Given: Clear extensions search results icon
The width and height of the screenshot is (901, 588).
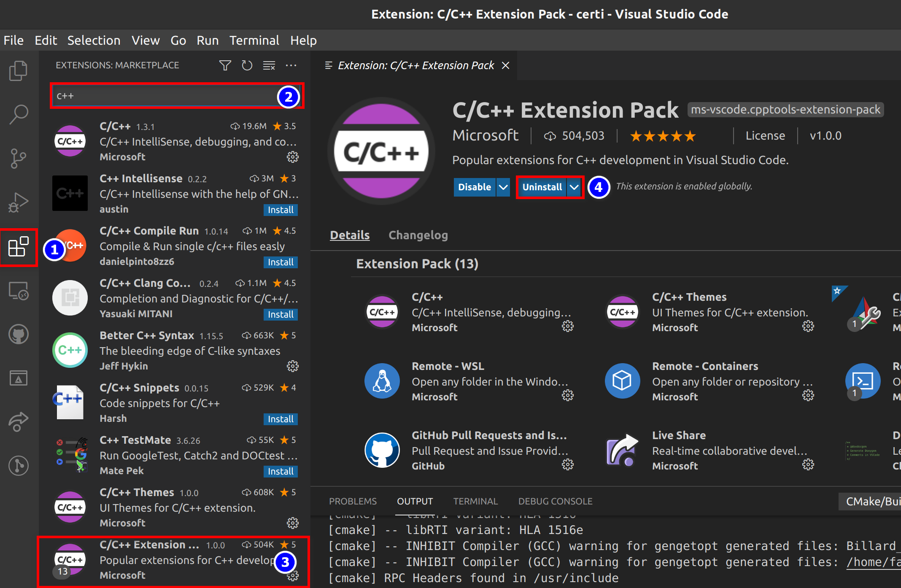Looking at the screenshot, I should [269, 65].
